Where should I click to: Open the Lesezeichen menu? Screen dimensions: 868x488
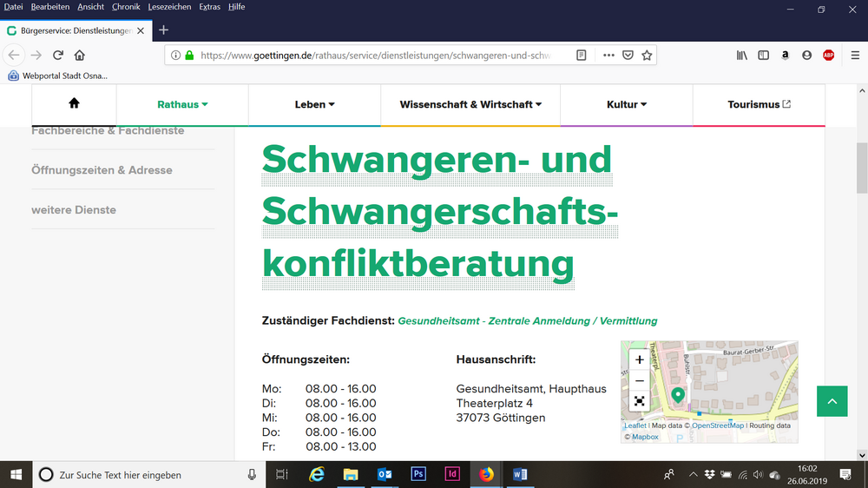coord(169,7)
